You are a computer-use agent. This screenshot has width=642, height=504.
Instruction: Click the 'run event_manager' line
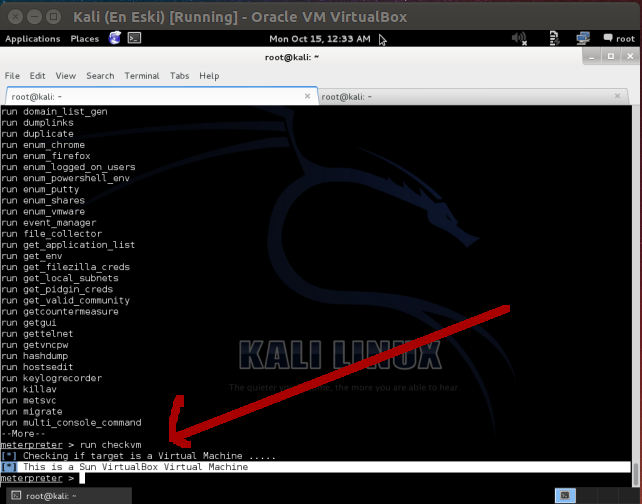tap(48, 223)
